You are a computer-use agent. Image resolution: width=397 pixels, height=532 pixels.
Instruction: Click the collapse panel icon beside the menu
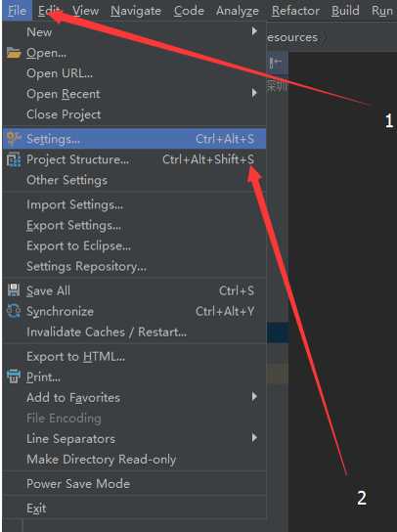click(x=276, y=63)
